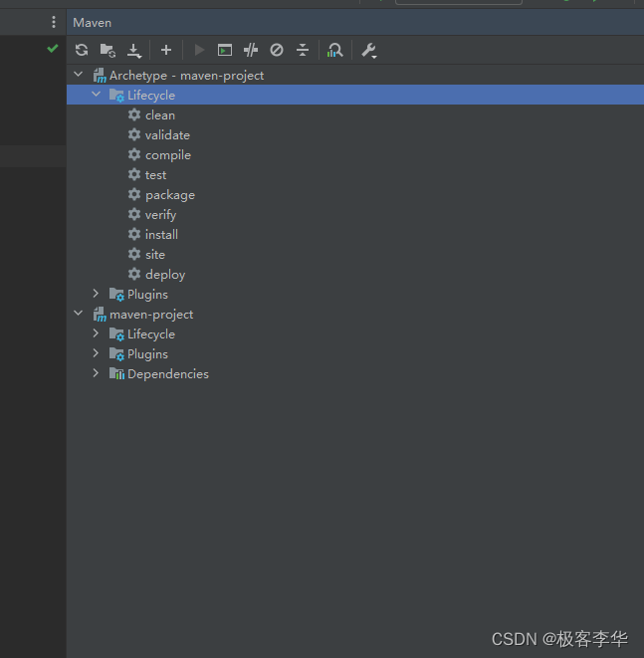Select the clean lifecycle goal
The width and height of the screenshot is (644, 658).
pos(160,115)
